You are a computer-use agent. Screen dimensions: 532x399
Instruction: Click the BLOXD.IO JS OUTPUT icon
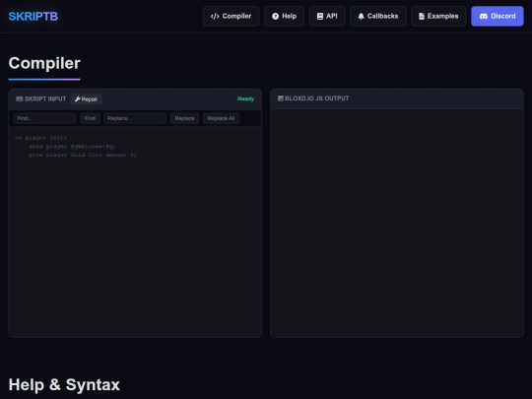click(281, 99)
